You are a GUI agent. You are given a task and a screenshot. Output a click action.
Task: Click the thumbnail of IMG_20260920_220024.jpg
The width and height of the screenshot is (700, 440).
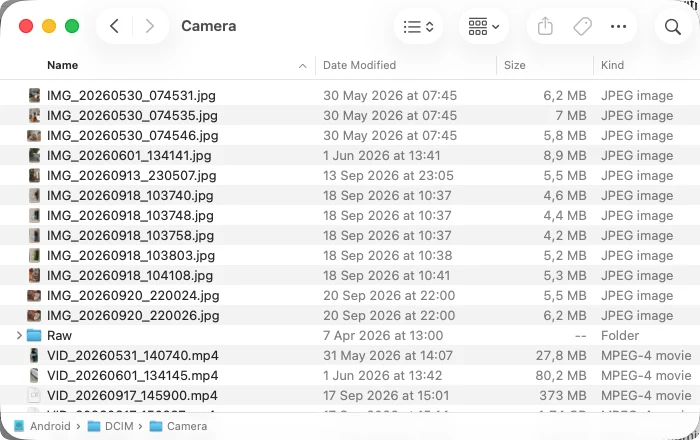34,295
